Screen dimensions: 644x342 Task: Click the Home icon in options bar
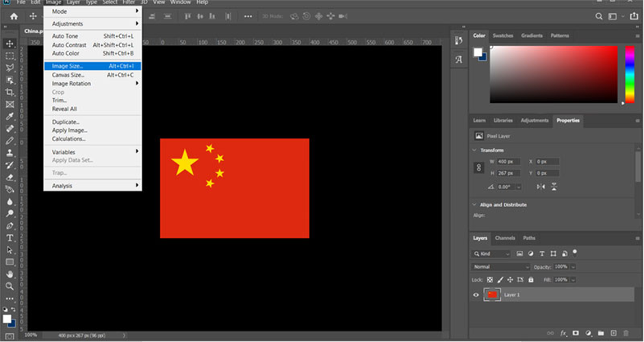[14, 16]
